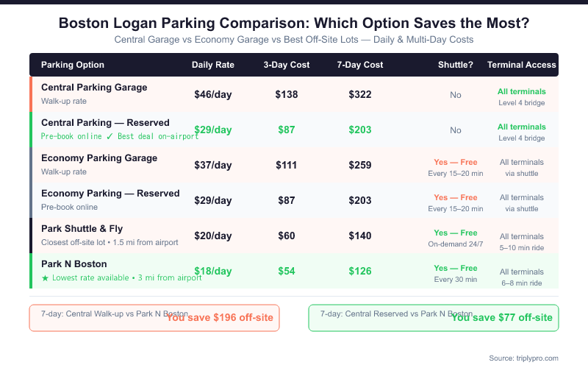Select Economy Parking — Reserved row title

coord(110,194)
